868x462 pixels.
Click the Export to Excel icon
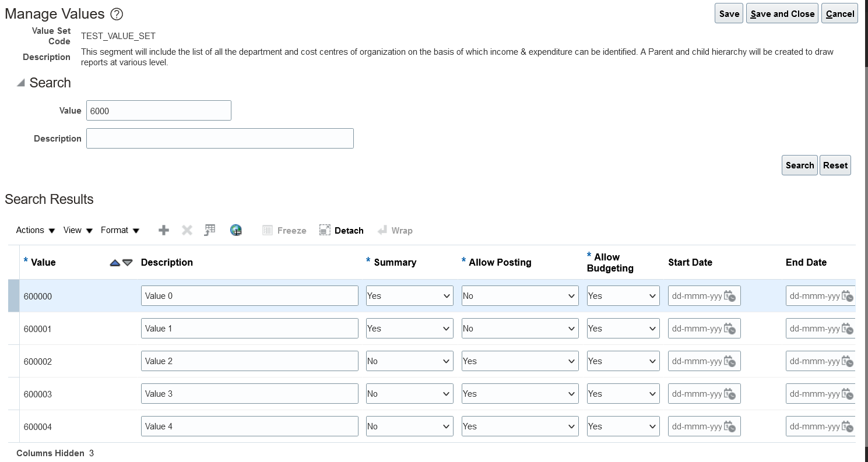click(210, 230)
